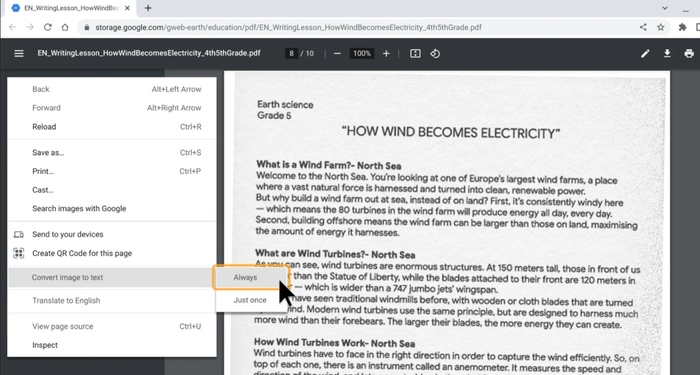
Task: Click "What are Wind Turbines?- North Sea" heading
Action: pos(335,254)
